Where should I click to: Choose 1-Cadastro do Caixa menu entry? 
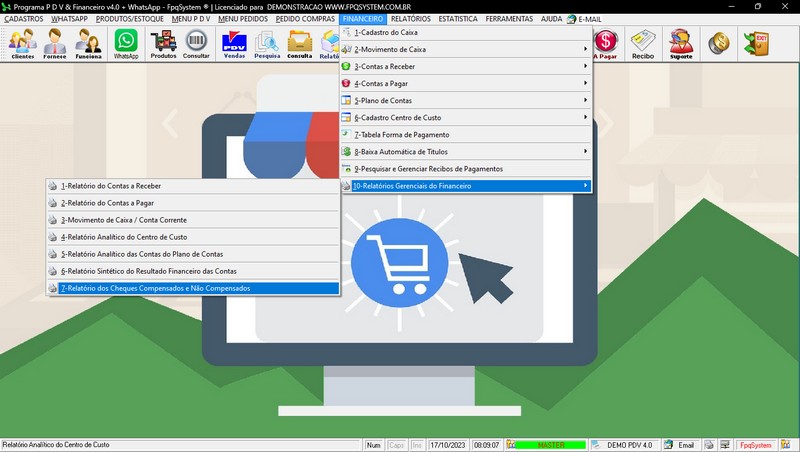(465, 32)
